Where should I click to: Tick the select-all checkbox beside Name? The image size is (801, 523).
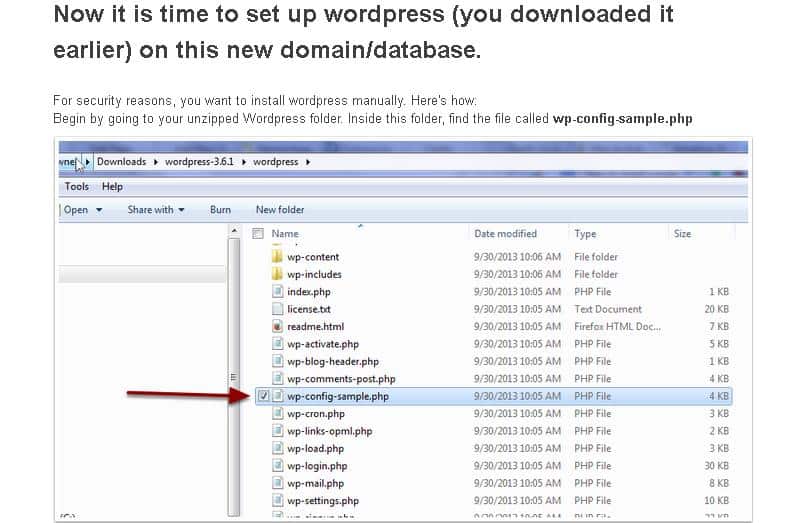tap(258, 234)
